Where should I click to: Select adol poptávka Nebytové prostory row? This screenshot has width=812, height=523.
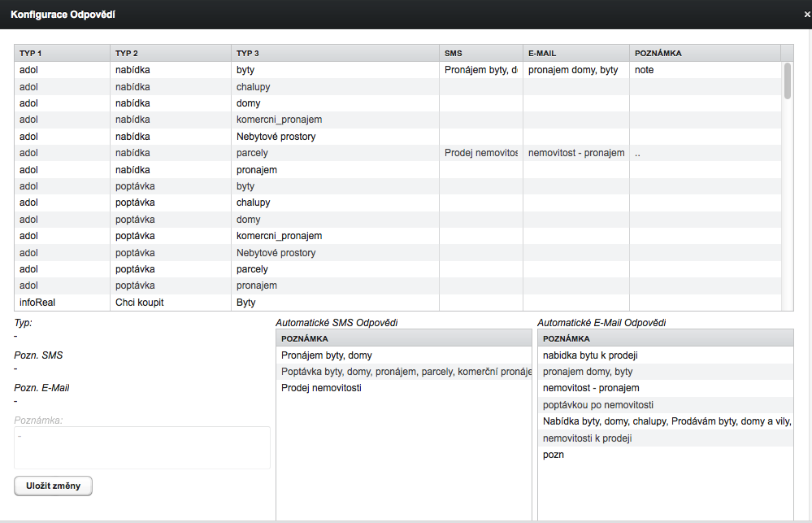tap(397, 252)
